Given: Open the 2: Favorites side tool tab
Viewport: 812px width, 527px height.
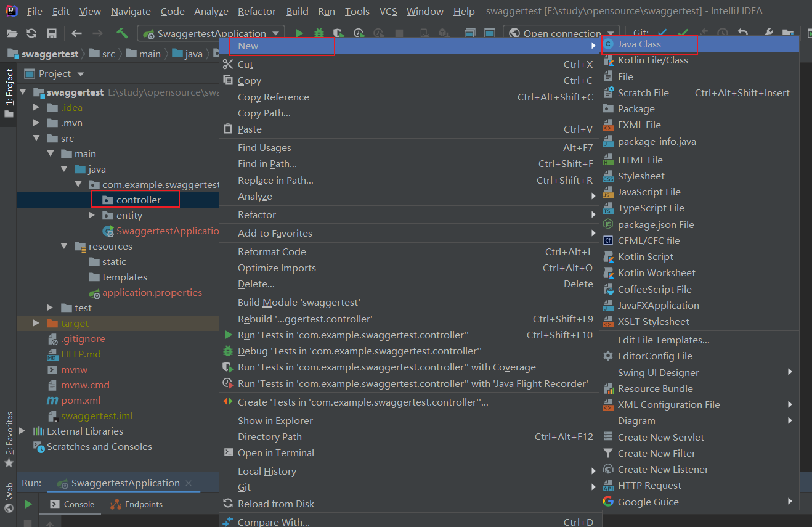Looking at the screenshot, I should coord(9,439).
